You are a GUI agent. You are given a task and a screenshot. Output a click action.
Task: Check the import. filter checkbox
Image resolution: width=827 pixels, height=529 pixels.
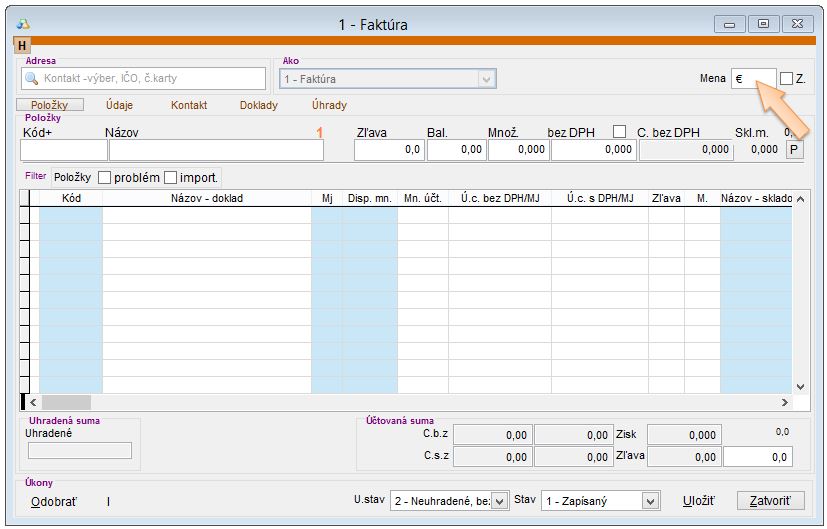coord(170,177)
